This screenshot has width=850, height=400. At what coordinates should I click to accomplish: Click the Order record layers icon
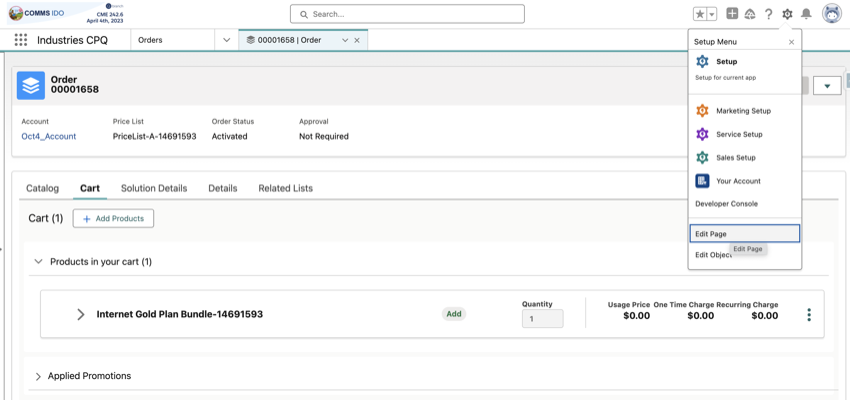point(31,85)
